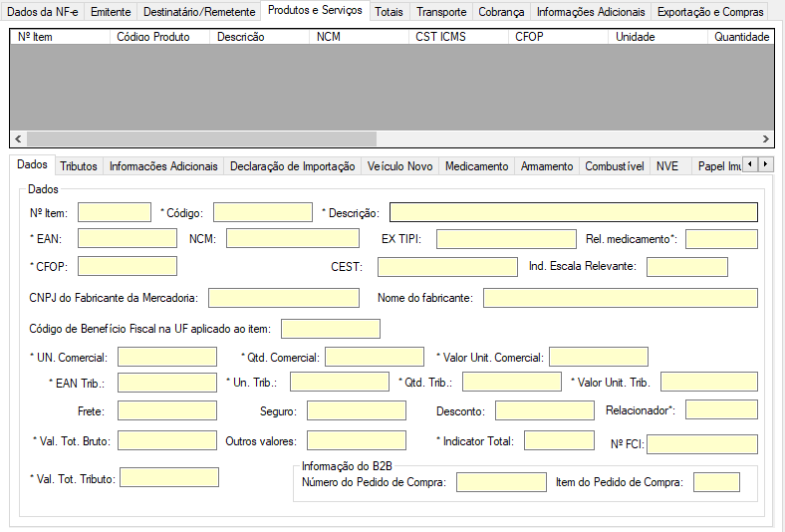The width and height of the screenshot is (785, 532).
Task: Click the EAN input field
Action: click(x=128, y=238)
